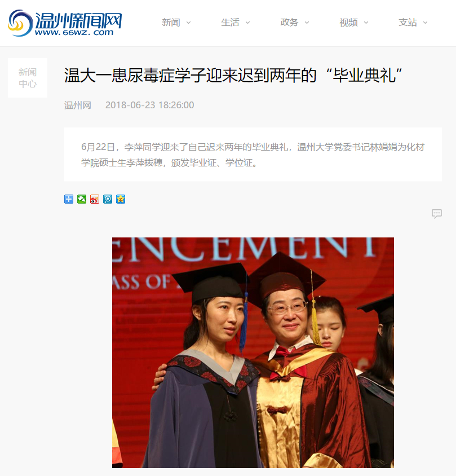Open the 支站 navigation menu
The image size is (456, 476).
[x=413, y=23]
